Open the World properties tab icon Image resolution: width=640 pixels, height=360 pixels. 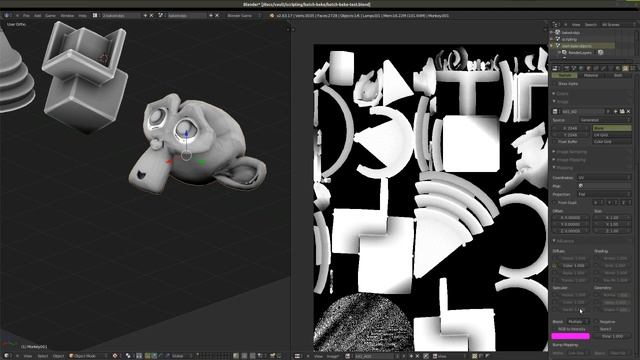pyautogui.click(x=581, y=68)
